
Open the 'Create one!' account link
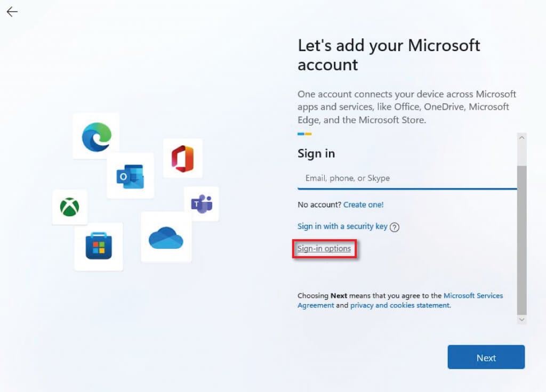tap(363, 205)
